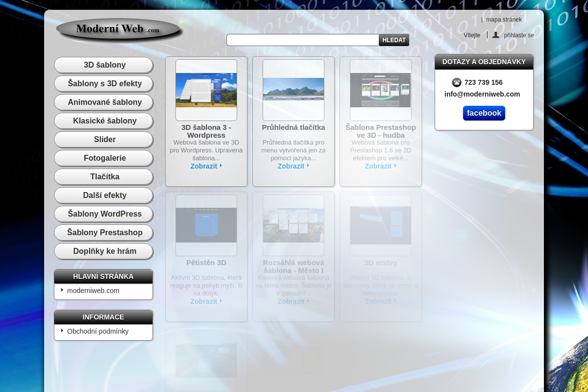The height and width of the screenshot is (392, 588).
Task: Open Další efekty category
Action: coord(104,196)
